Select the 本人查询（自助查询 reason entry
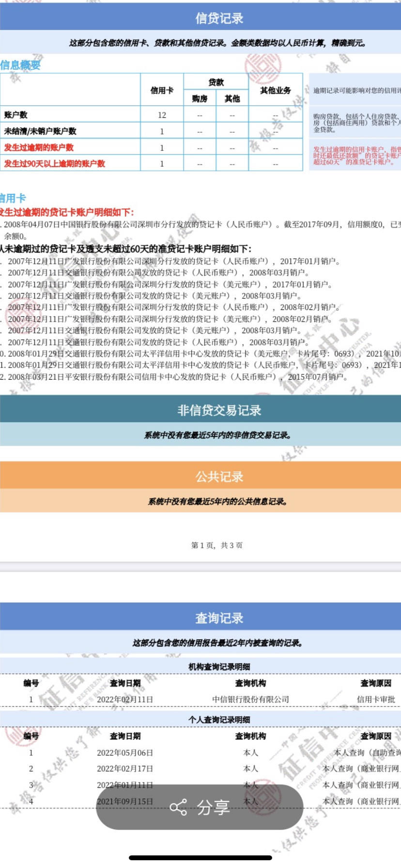Viewport: 401px width, 868px height. [x=368, y=753]
